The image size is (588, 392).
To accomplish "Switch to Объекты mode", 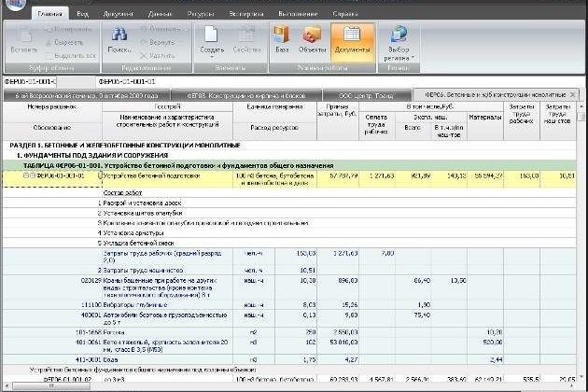I will 312,39.
